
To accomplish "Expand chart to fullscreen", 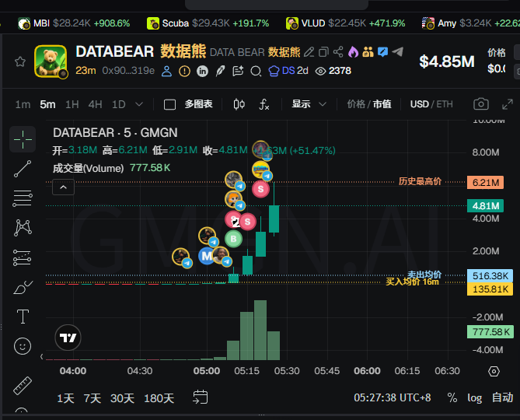I will coord(508,104).
